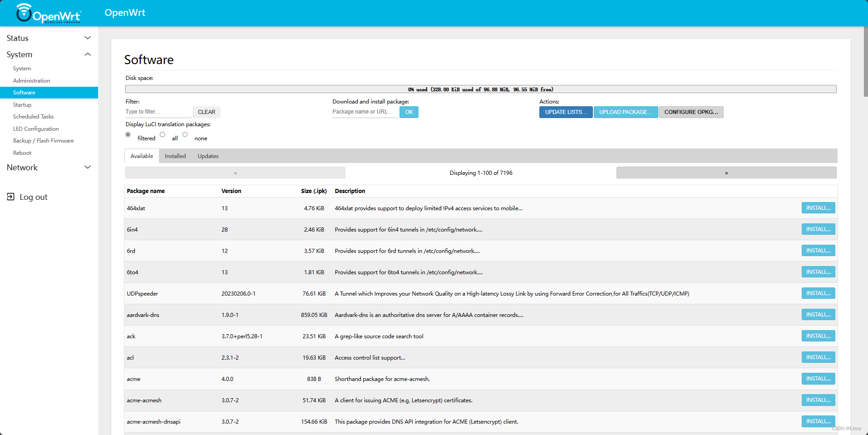The height and width of the screenshot is (435, 868).
Task: Click the Package name column header
Action: [146, 191]
